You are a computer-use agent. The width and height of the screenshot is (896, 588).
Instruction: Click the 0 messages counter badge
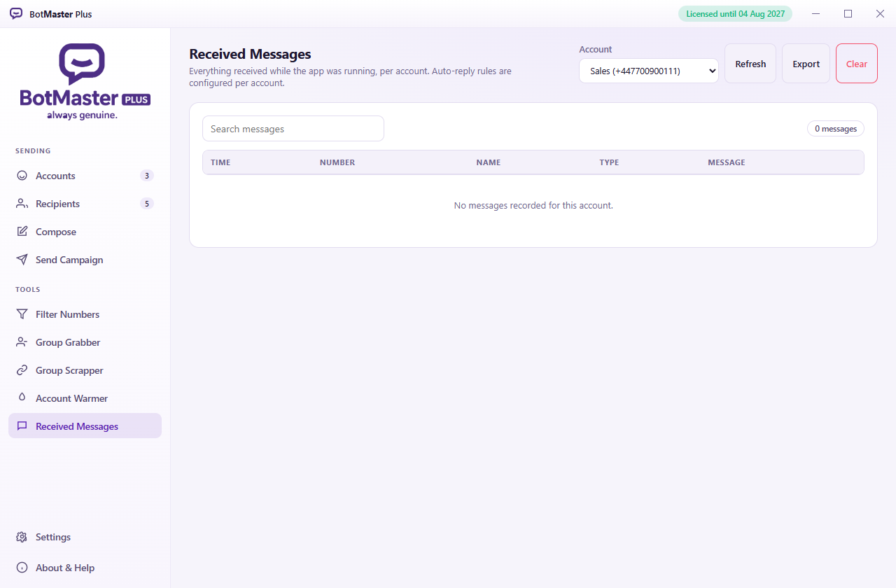(836, 129)
